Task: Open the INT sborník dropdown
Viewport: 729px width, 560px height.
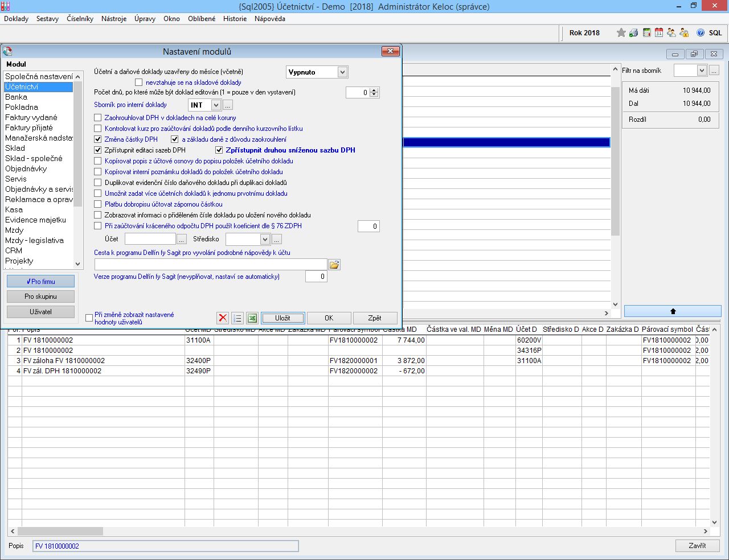Action: pyautogui.click(x=216, y=105)
